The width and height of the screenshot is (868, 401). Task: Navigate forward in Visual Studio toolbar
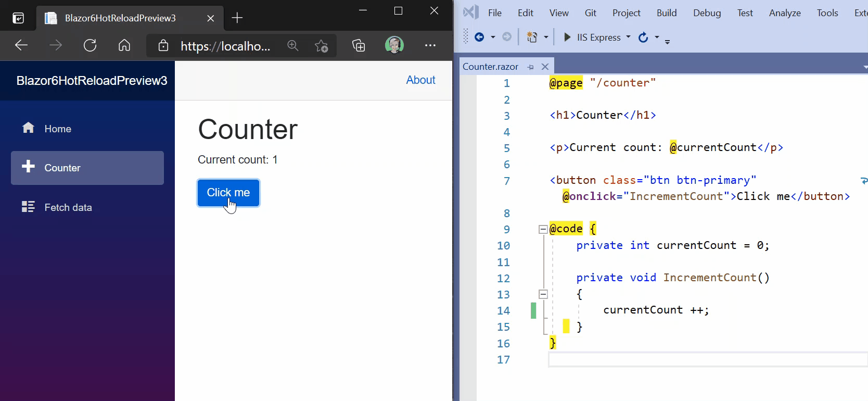(x=507, y=37)
